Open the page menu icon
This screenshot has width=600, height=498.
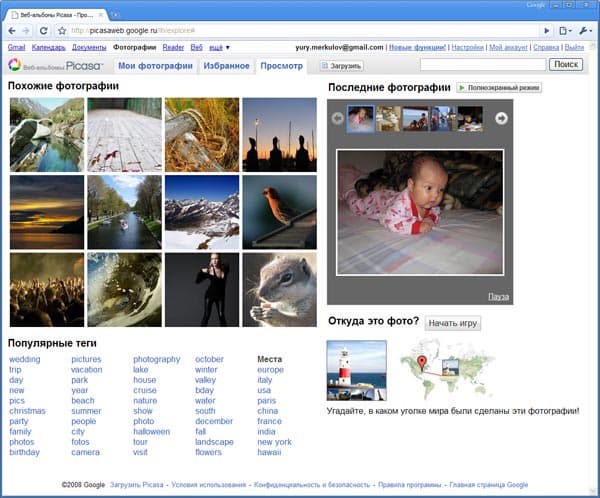[565, 31]
